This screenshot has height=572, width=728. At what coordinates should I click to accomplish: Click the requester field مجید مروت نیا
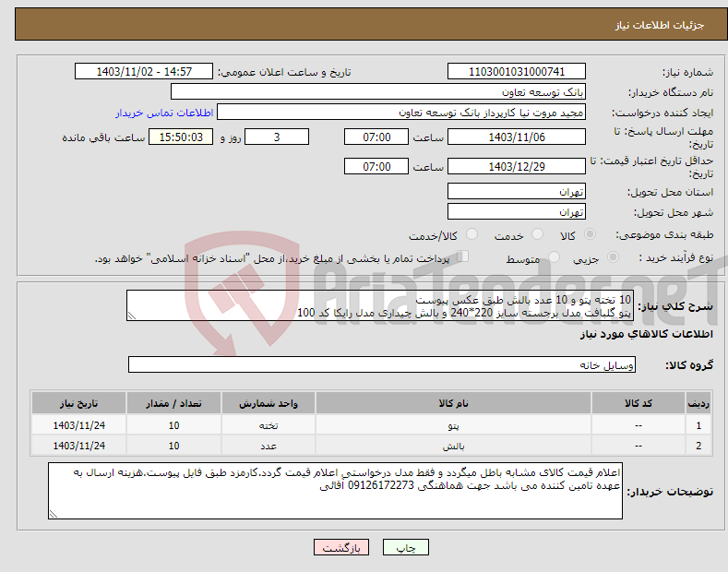(401, 113)
